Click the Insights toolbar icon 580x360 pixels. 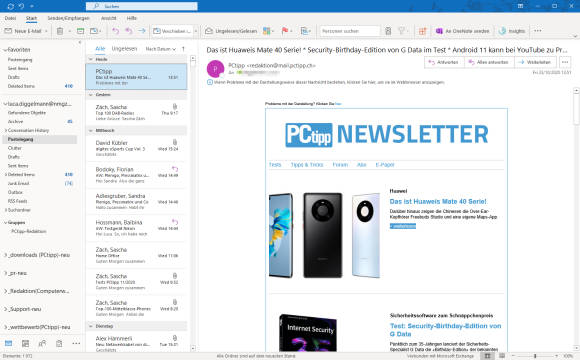(512, 31)
